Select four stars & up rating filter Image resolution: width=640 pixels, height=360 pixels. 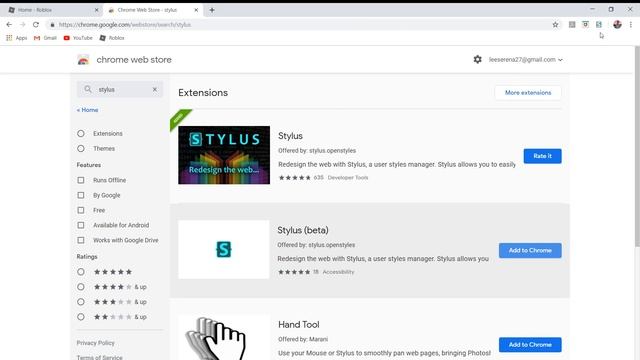pyautogui.click(x=81, y=287)
